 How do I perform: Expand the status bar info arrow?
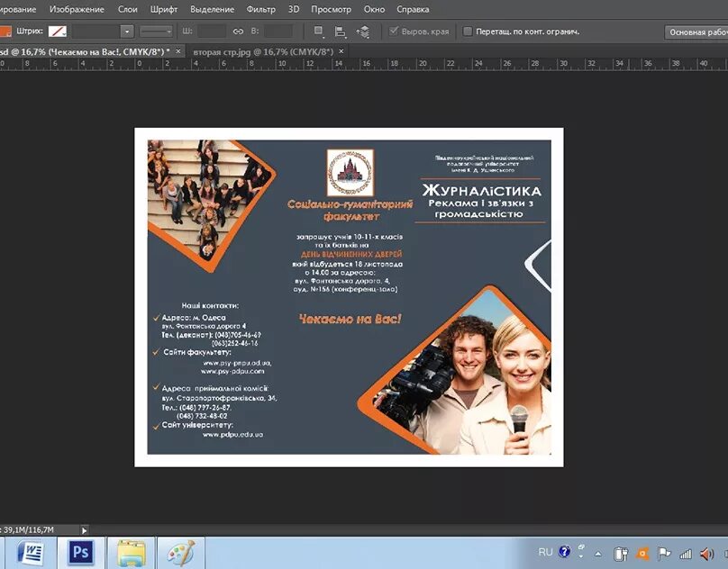84,529
